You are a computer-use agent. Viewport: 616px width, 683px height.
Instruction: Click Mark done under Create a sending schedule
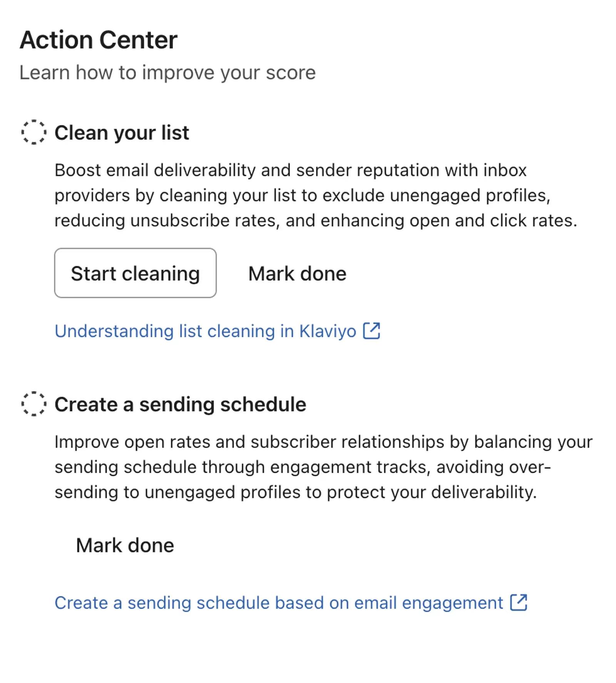[x=125, y=545]
